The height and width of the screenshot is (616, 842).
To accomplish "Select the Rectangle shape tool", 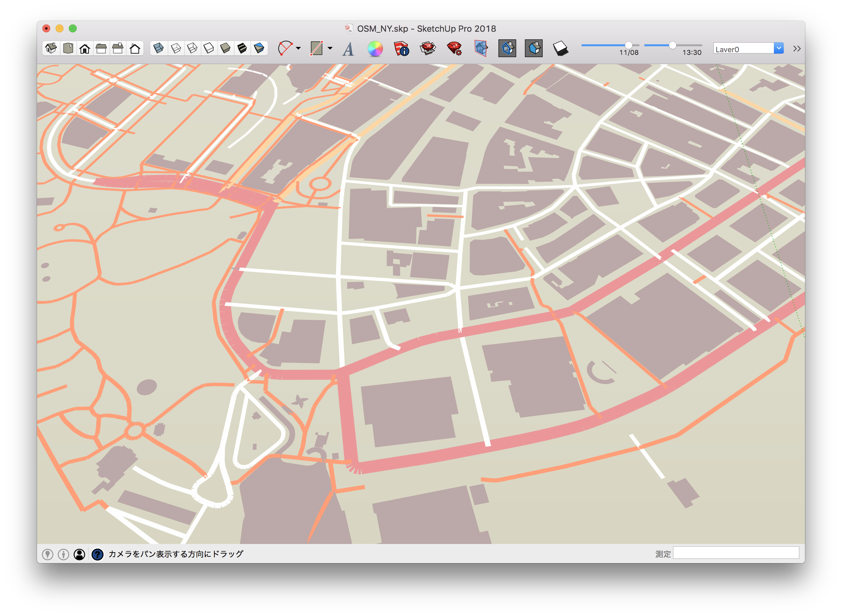I will [317, 49].
